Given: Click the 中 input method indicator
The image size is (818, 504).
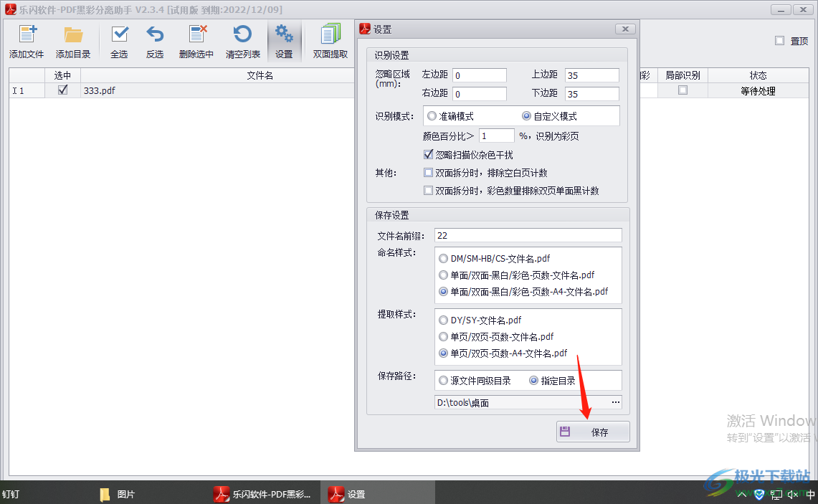Looking at the screenshot, I should pyautogui.click(x=810, y=494).
